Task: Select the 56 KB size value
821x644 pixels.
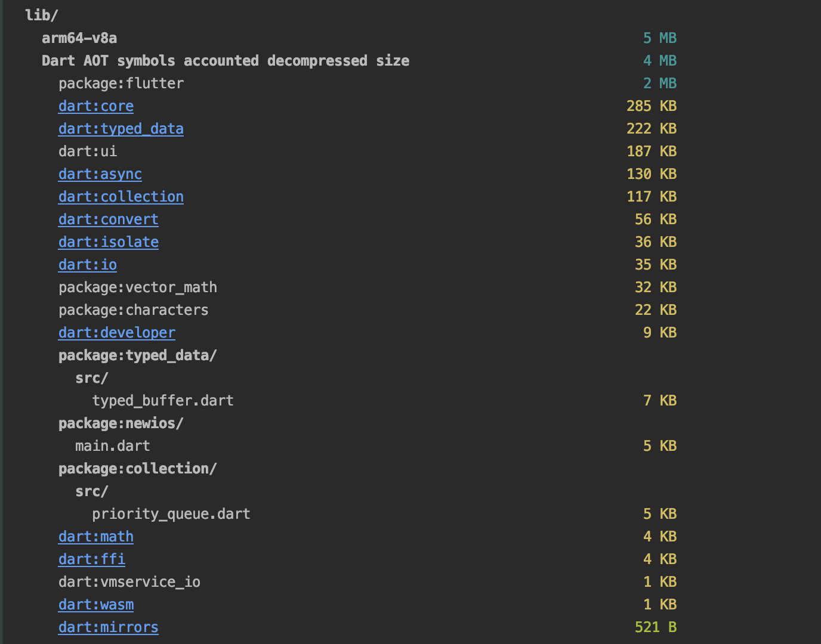Action: 656,219
